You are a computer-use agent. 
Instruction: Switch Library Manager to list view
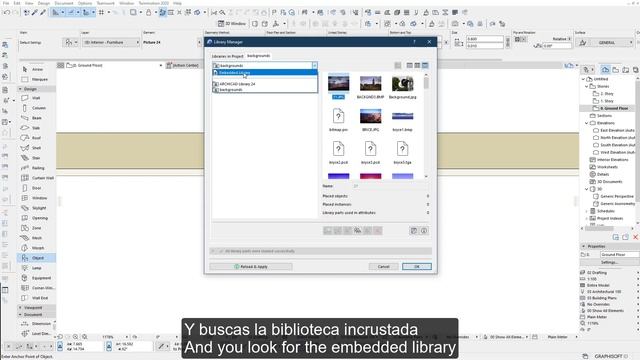409,65
